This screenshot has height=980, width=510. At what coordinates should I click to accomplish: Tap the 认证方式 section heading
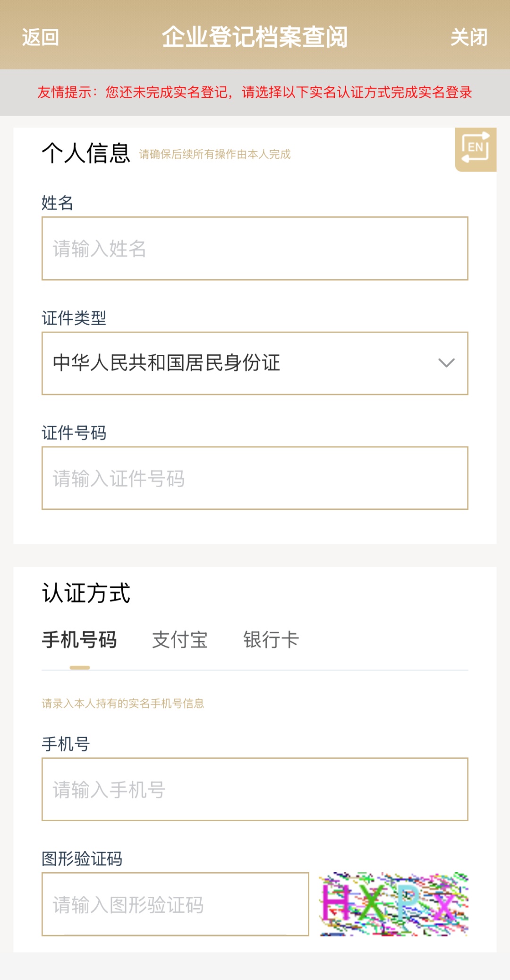coord(86,593)
